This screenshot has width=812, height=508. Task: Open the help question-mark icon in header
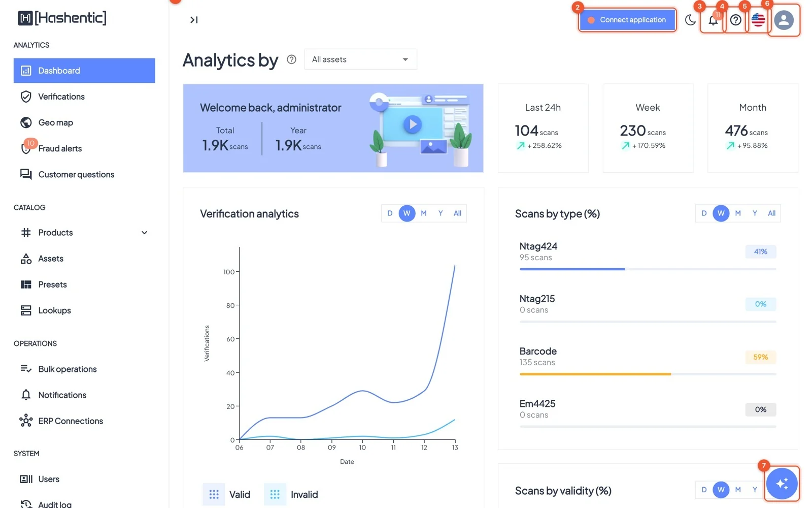click(736, 20)
